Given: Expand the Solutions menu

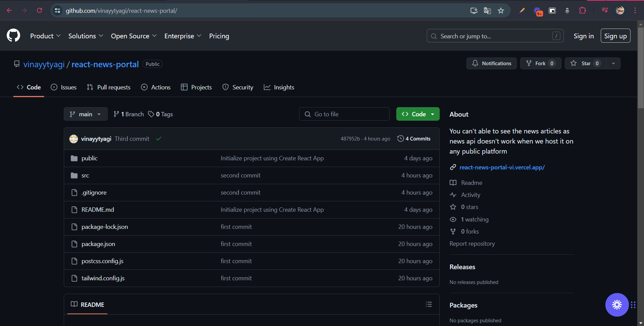Looking at the screenshot, I should tap(86, 36).
